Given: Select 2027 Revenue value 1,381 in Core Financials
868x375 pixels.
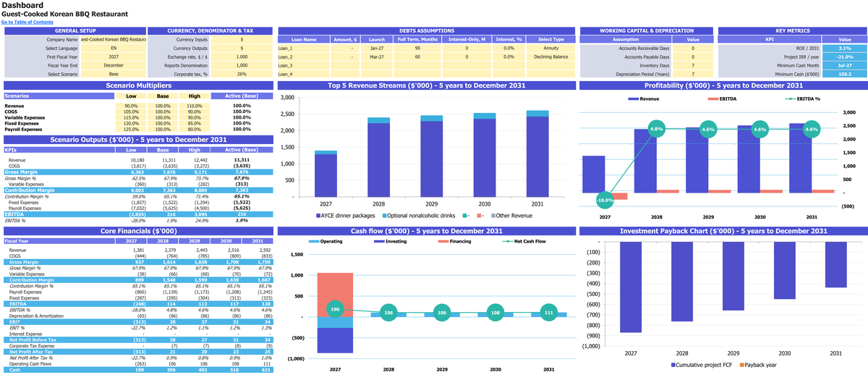Looking at the screenshot, I should tap(131, 250).
